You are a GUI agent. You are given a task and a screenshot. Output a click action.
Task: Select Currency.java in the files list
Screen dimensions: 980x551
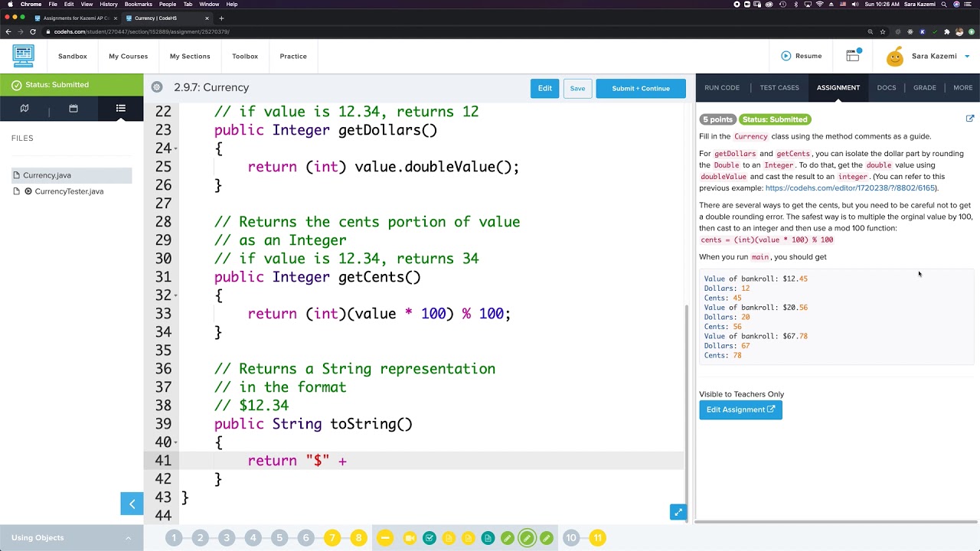tap(72, 175)
